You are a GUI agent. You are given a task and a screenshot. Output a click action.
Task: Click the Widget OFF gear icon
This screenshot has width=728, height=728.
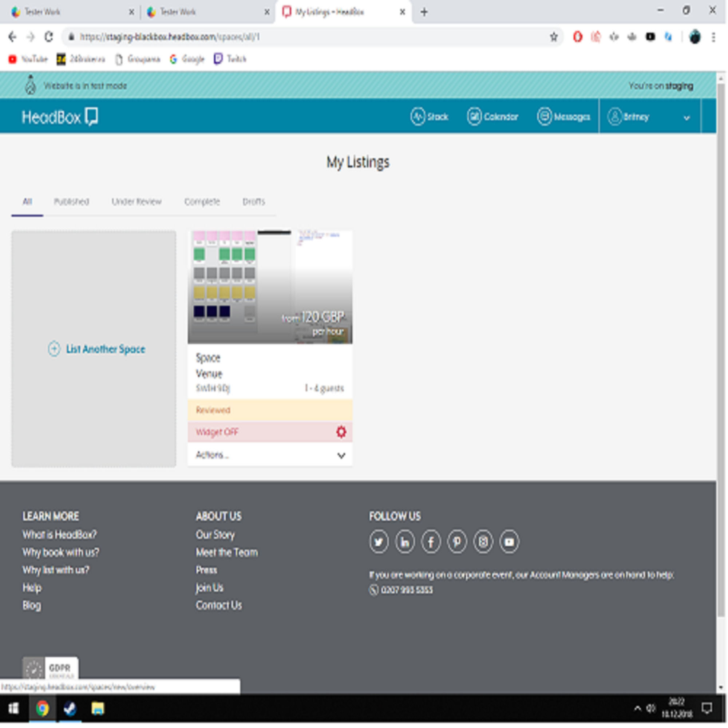[341, 432]
